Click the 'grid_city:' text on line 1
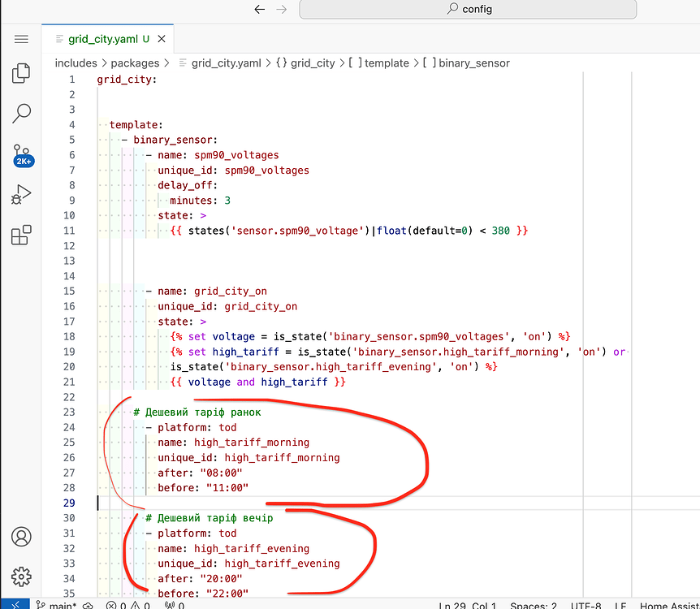Viewport: 700px width, 609px height. click(127, 80)
